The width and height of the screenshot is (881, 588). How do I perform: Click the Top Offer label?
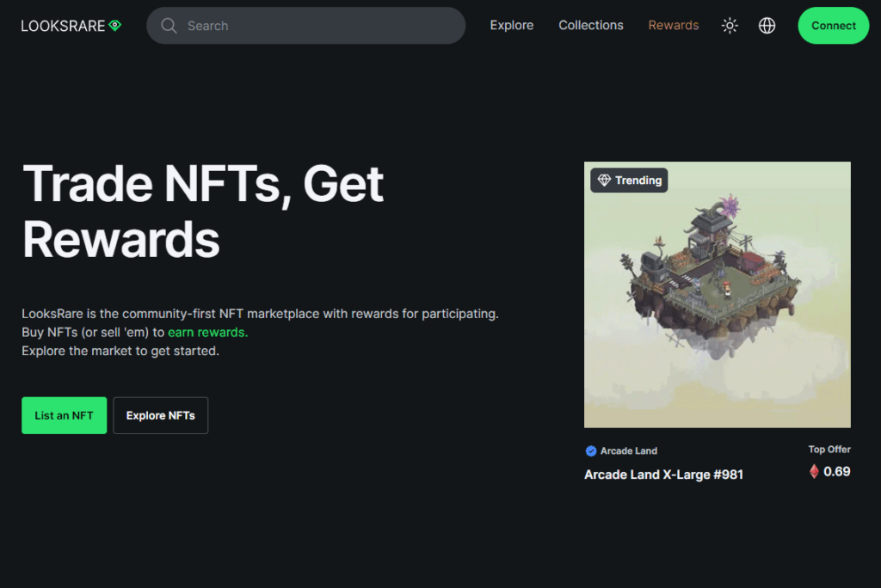(x=829, y=450)
